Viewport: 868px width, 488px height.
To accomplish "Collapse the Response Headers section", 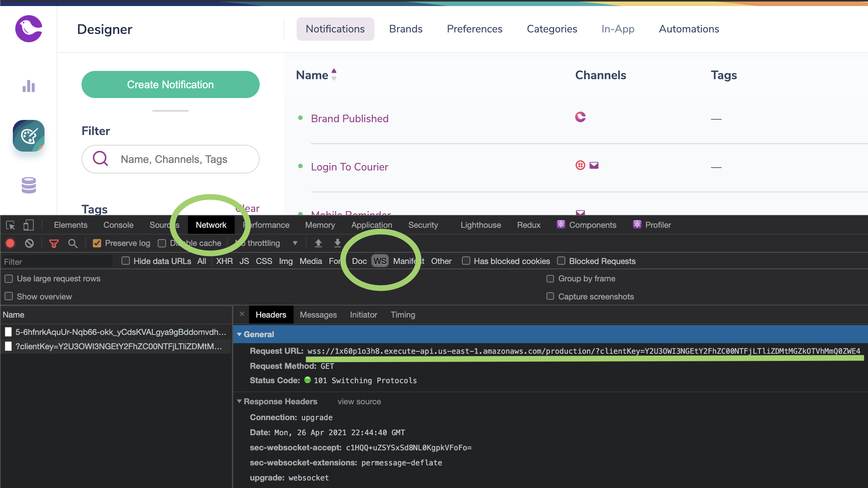I will point(239,401).
